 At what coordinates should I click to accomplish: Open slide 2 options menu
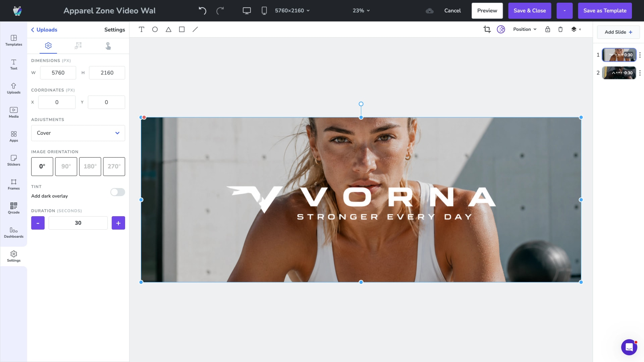coord(640,73)
